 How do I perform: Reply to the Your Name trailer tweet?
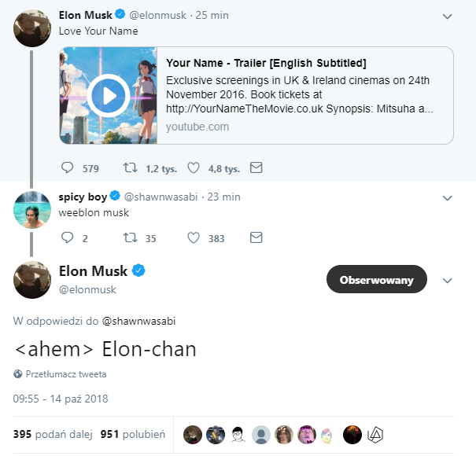[68, 167]
